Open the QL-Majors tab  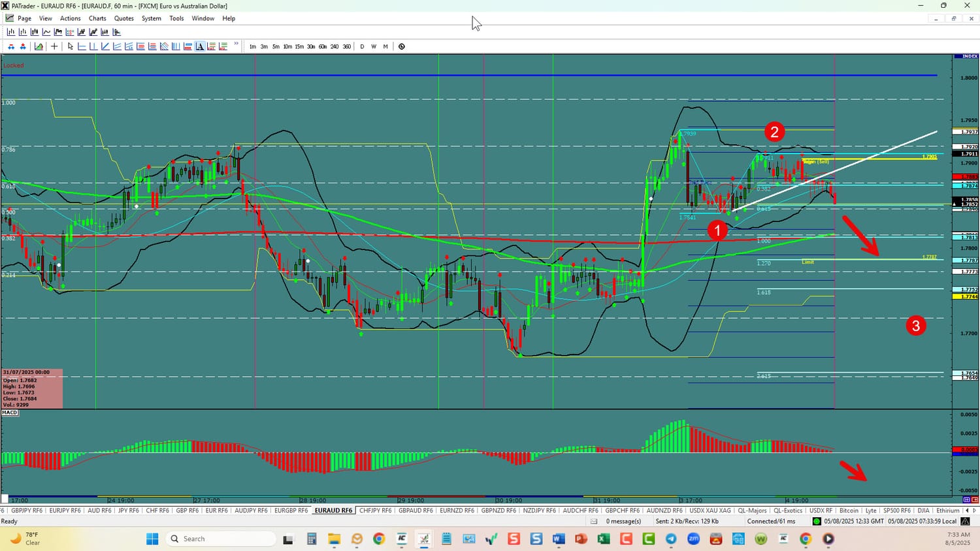(752, 511)
